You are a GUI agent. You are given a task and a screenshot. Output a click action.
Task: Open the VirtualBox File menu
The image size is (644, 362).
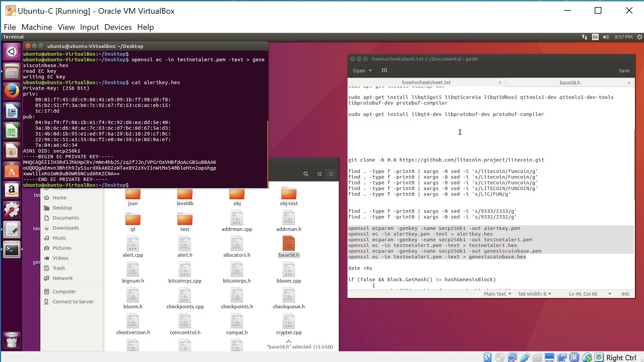(x=10, y=27)
